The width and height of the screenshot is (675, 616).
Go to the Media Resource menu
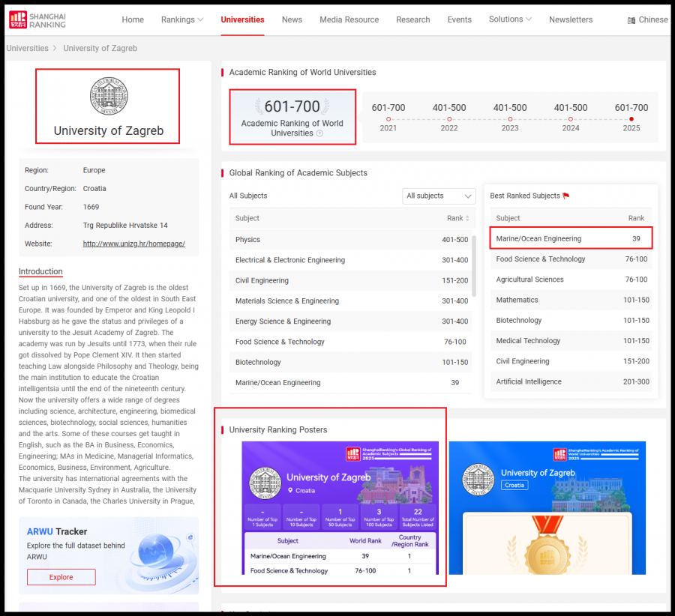coord(349,19)
